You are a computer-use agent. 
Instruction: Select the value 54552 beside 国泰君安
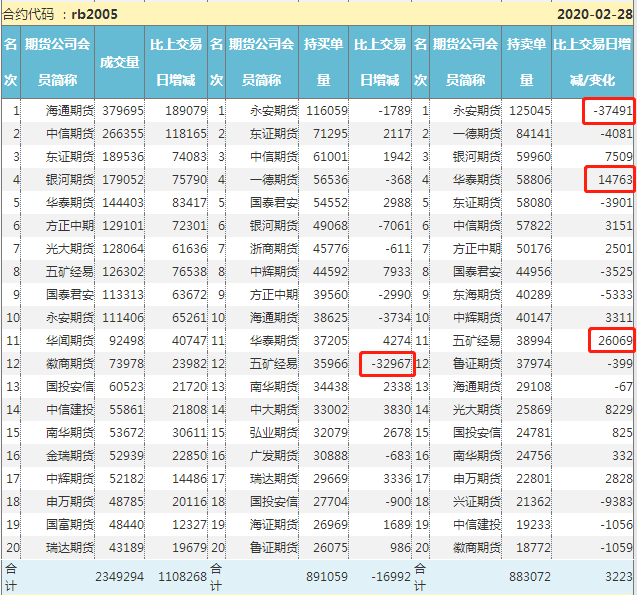330,203
